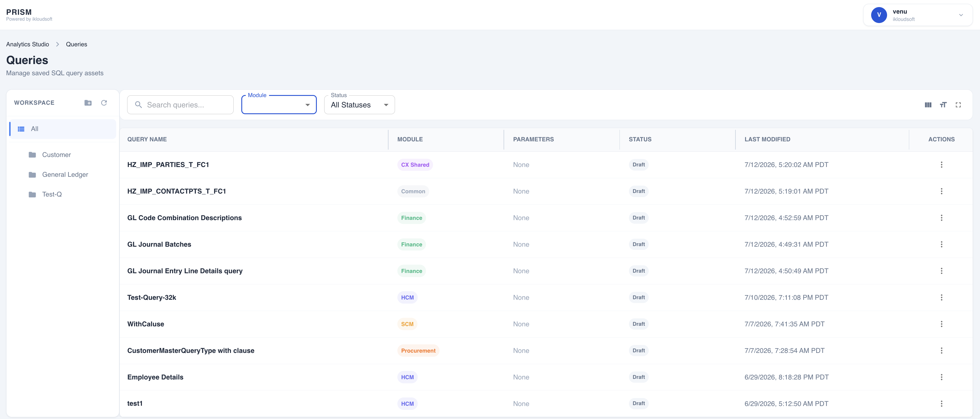This screenshot has width=980, height=419.
Task: Click the PRISM logo
Action: click(x=19, y=12)
